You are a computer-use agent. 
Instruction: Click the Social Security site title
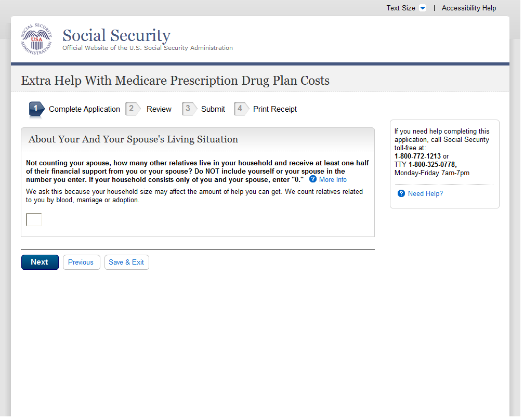pos(116,35)
